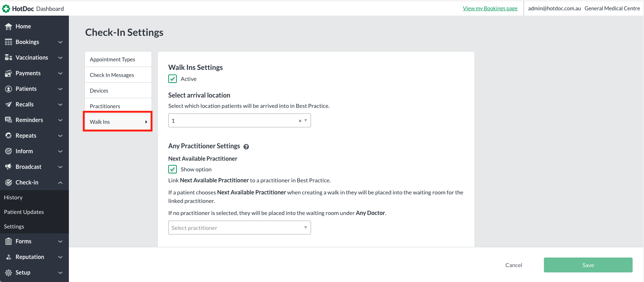This screenshot has width=644, height=282.
Task: Open Check-in Settings submenu item
Action: coord(34,226)
